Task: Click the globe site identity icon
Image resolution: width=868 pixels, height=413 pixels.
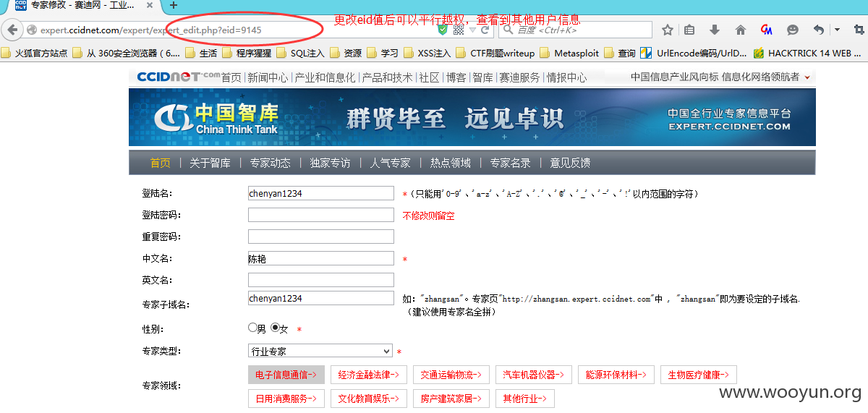Action: click(x=32, y=30)
